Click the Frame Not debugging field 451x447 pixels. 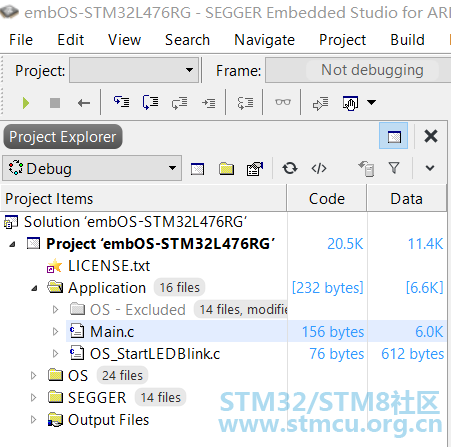[358, 70]
